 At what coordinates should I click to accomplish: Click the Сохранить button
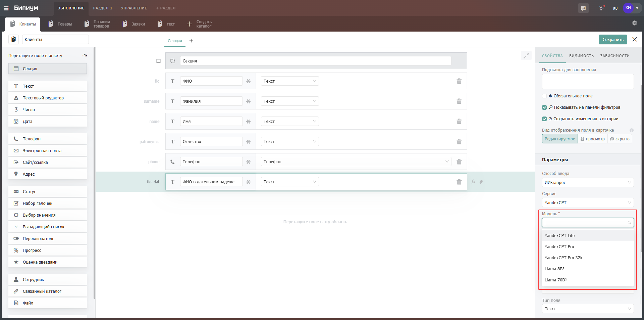612,40
